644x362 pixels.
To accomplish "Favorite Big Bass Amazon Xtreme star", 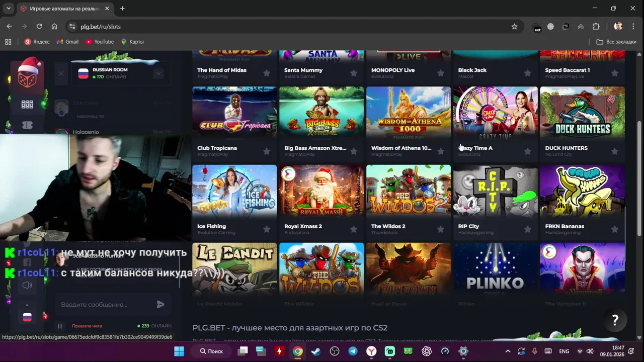I will [354, 151].
